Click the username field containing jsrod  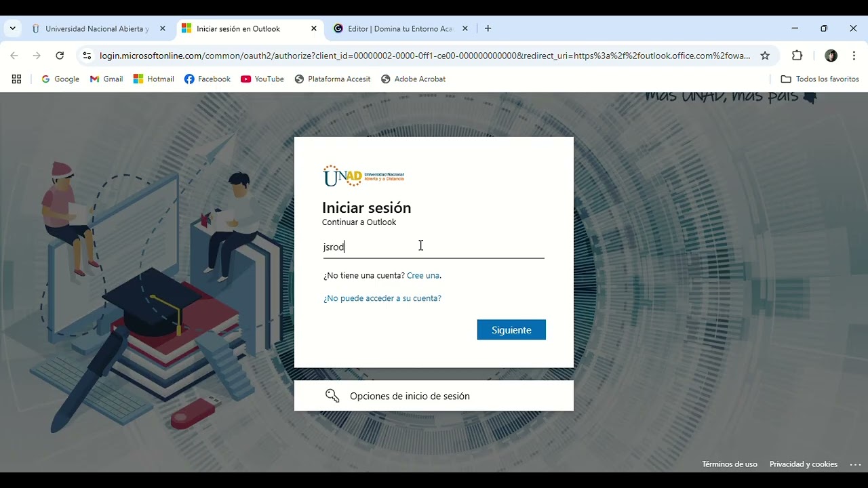click(x=433, y=247)
